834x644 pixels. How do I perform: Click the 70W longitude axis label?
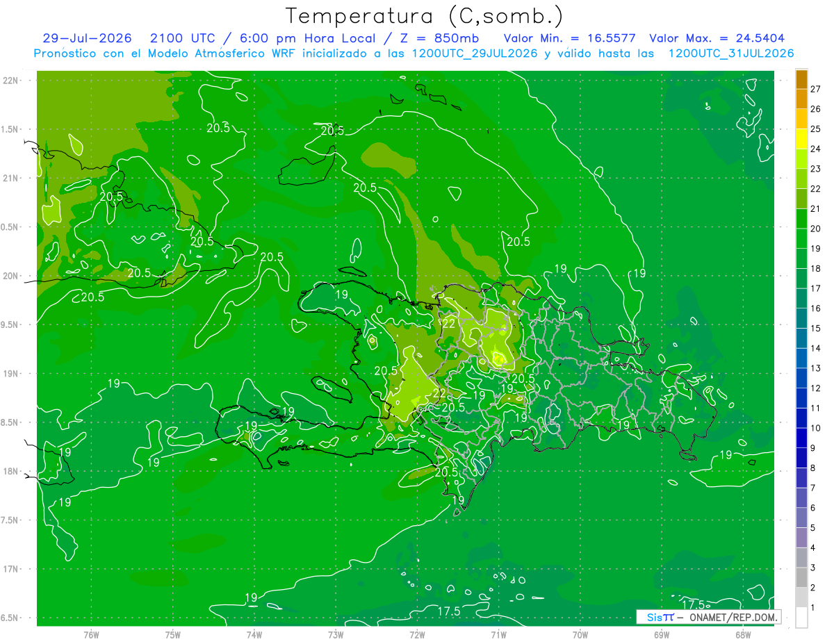point(580,634)
